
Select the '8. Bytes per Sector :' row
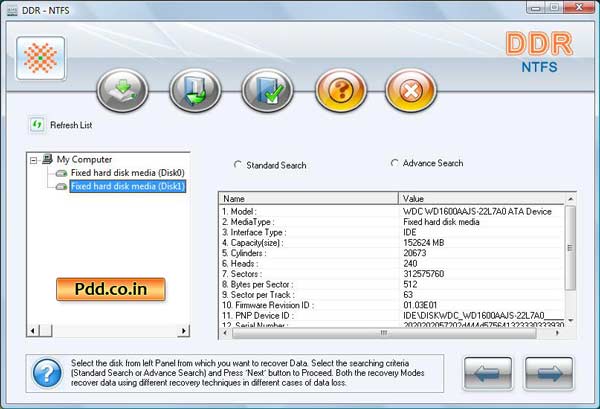[x=391, y=284]
